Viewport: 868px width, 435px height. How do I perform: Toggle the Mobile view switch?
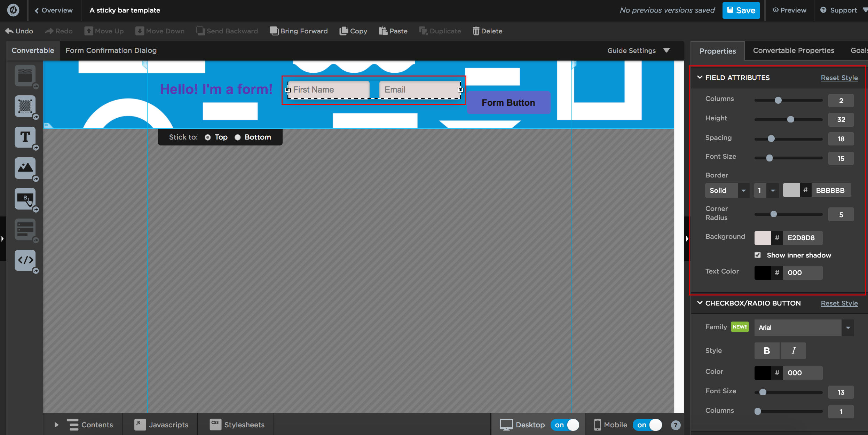pos(647,425)
